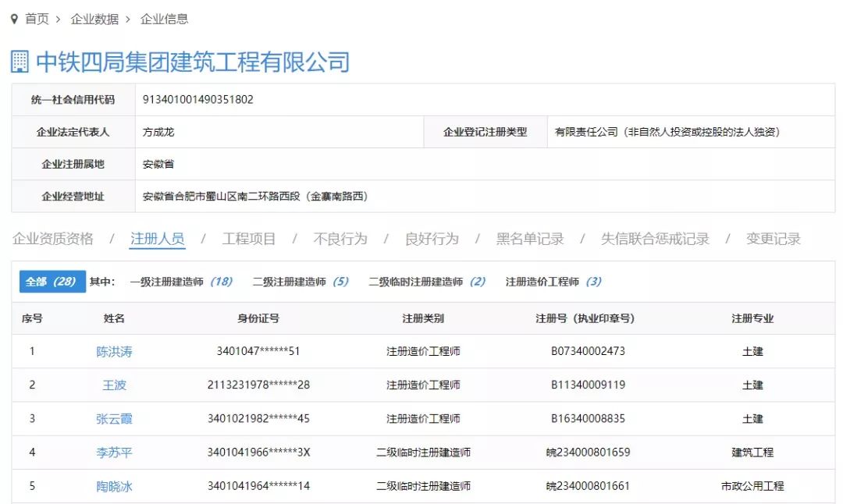Click the 注册类别 column header
Image resolution: width=843 pixels, height=504 pixels.
[423, 318]
